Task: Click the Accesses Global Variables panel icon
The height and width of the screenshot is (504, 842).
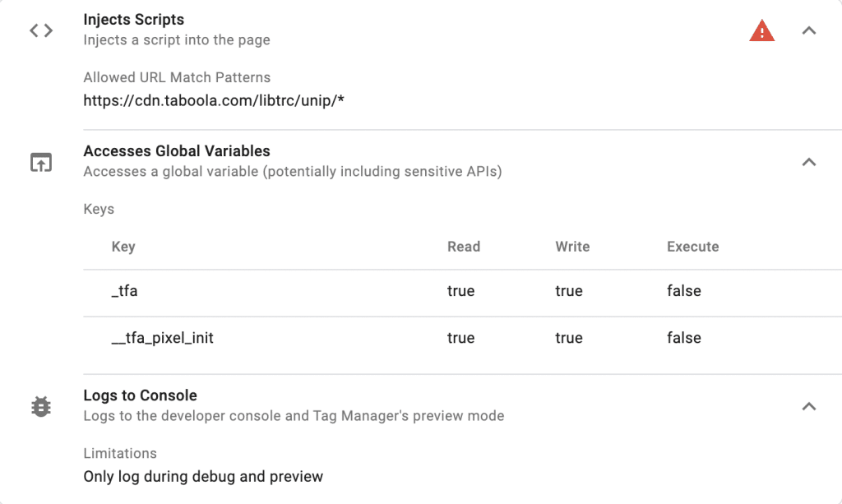Action: 39,161
